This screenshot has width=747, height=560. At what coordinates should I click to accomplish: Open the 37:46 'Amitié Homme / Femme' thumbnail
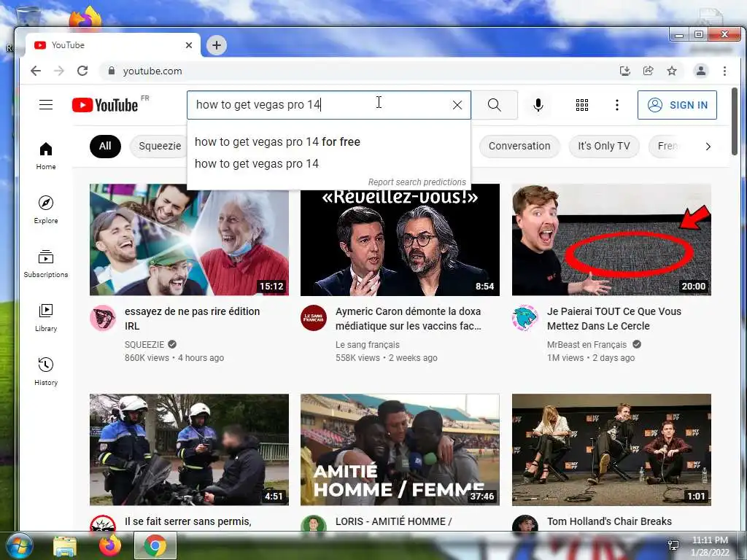click(400, 449)
